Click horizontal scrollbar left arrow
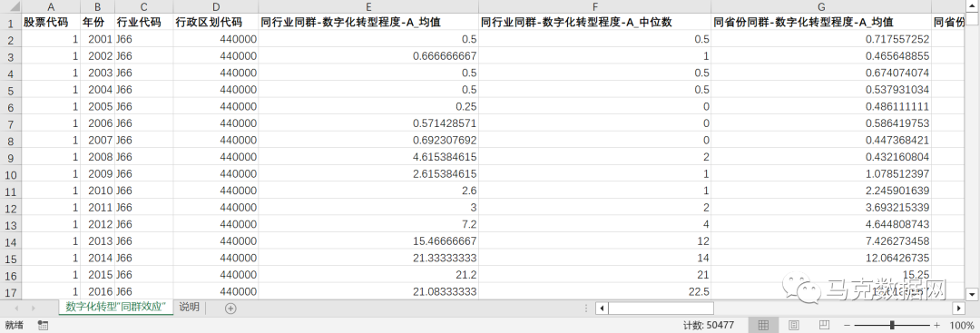Screen dimensions: 980x333 [x=602, y=308]
